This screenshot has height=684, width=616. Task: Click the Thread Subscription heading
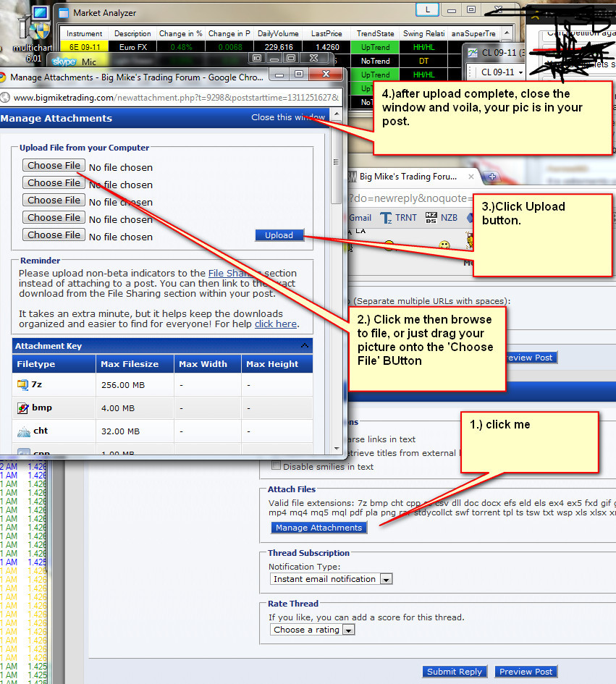308,553
